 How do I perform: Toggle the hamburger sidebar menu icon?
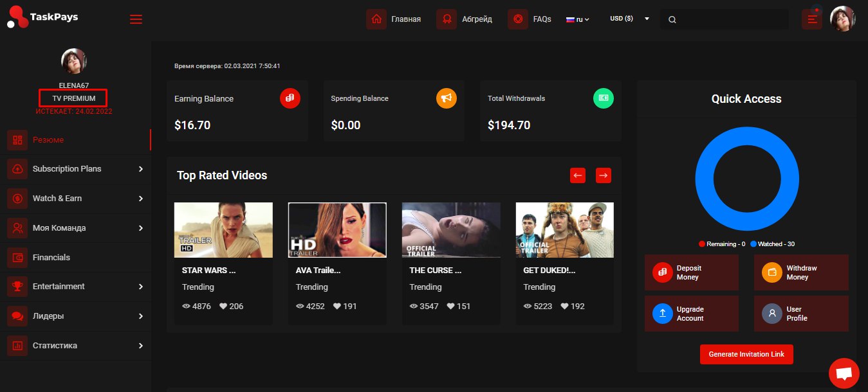(x=136, y=19)
